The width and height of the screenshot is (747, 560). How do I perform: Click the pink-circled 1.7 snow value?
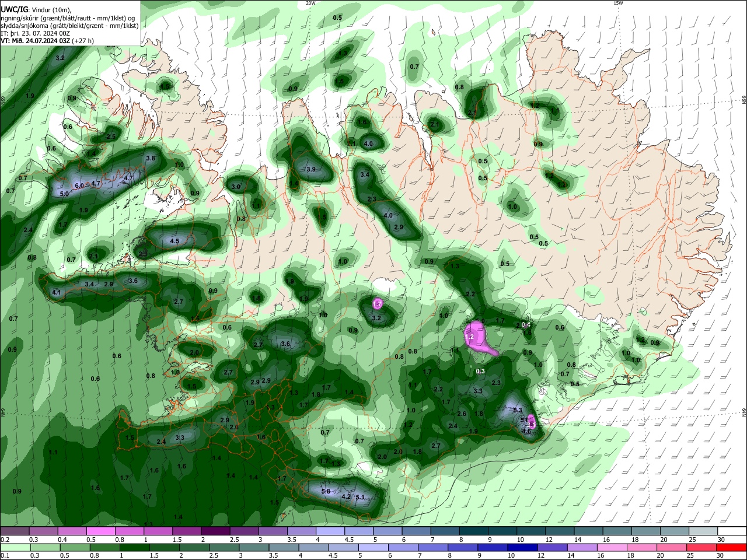[x=378, y=304]
